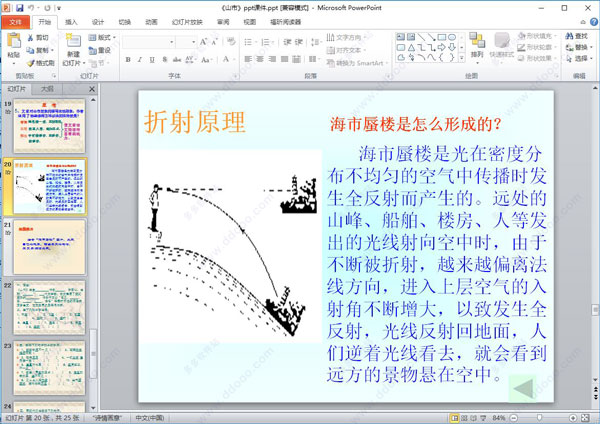The width and height of the screenshot is (600, 424).
Task: Increase font size with large A
Action: coord(203,42)
